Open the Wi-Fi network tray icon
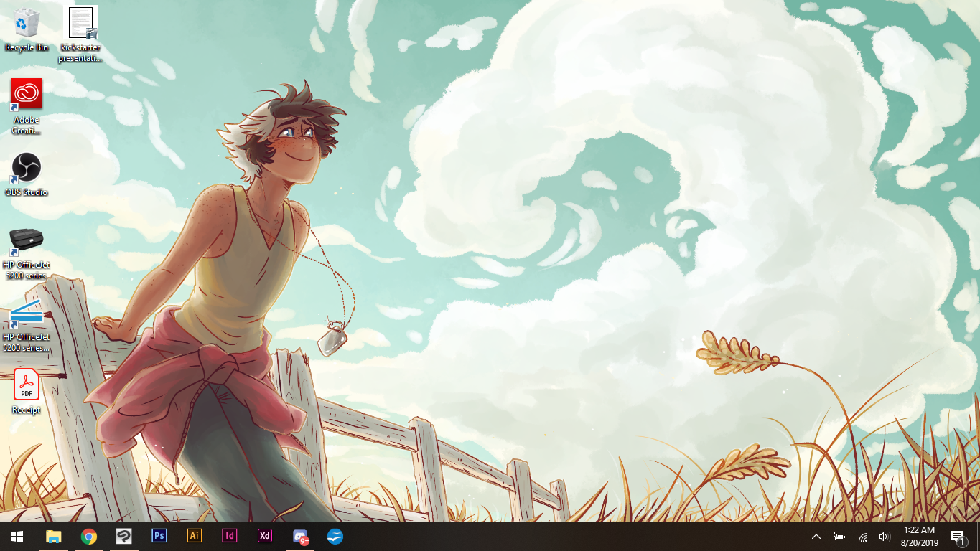 pos(863,537)
